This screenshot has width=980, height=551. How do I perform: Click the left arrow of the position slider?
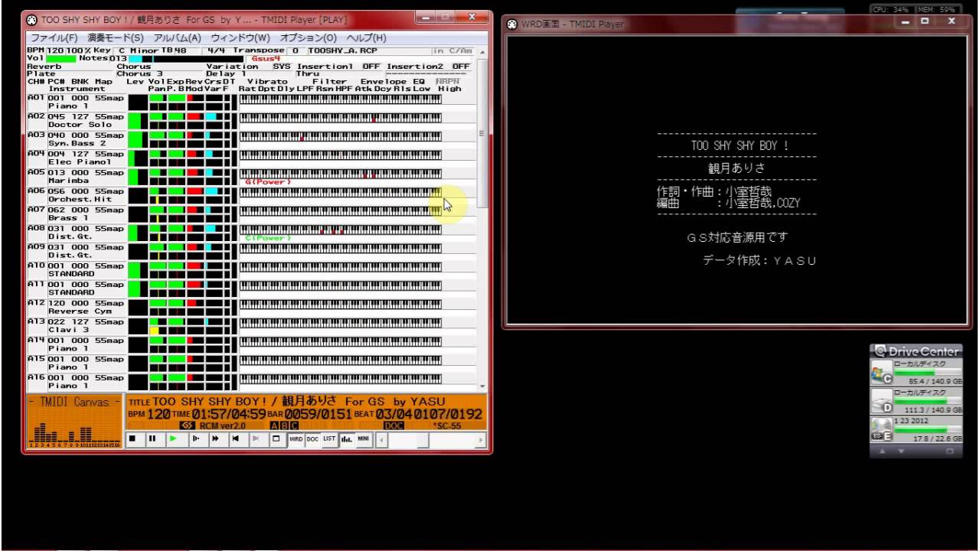382,439
